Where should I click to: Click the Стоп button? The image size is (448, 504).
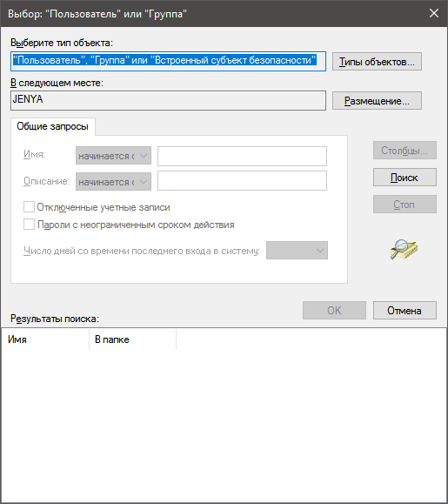[405, 204]
